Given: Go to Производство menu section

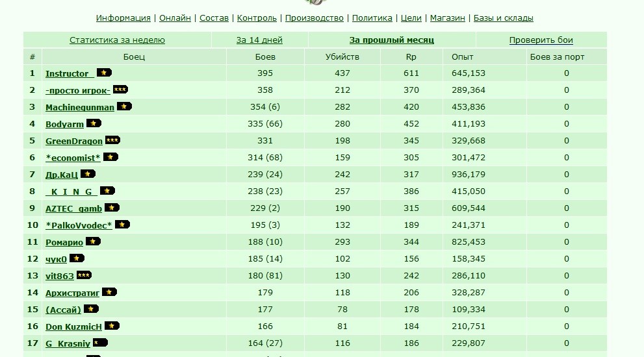Looking at the screenshot, I should (x=314, y=18).
